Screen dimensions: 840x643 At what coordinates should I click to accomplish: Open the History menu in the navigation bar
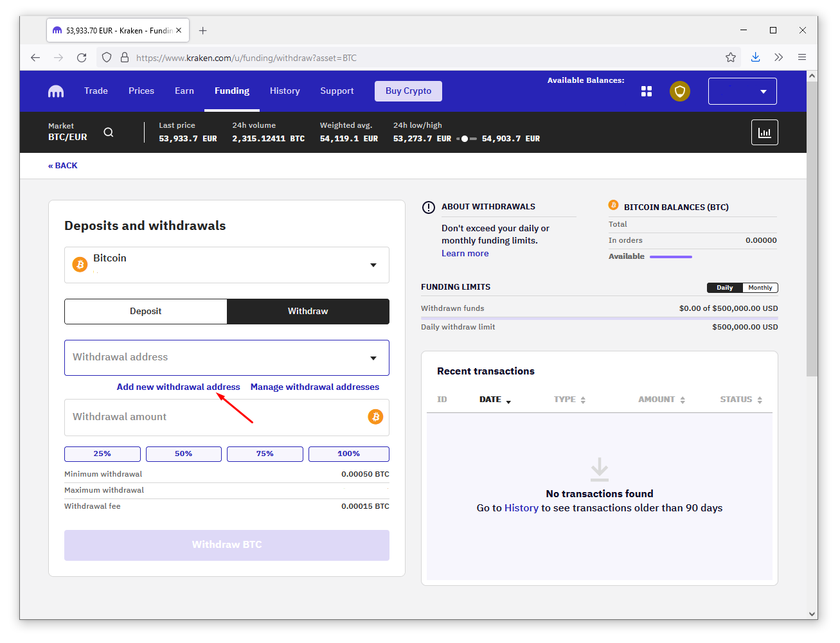[285, 91]
